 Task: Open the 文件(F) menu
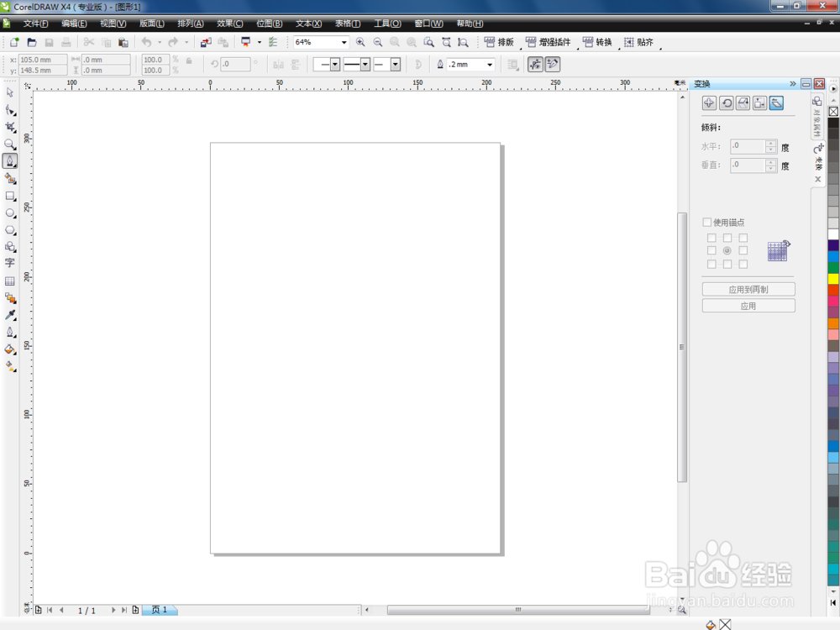(35, 24)
